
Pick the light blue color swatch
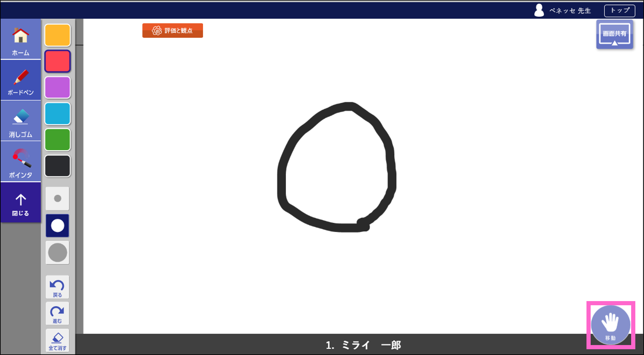[x=58, y=114]
